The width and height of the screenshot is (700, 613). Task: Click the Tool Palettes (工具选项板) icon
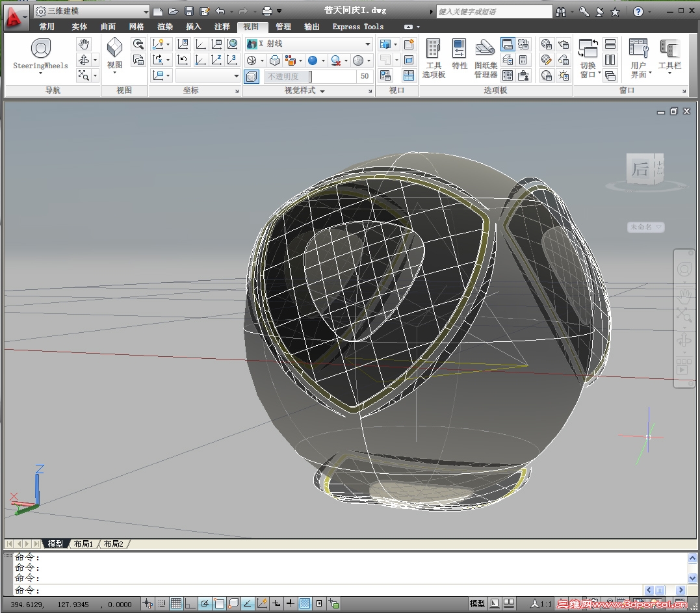click(x=434, y=49)
